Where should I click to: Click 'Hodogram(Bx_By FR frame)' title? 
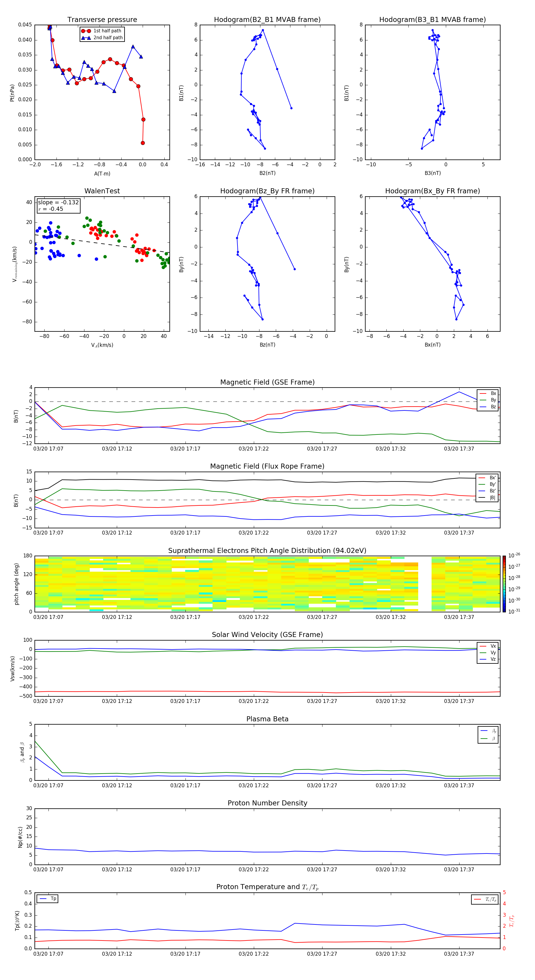432,191
